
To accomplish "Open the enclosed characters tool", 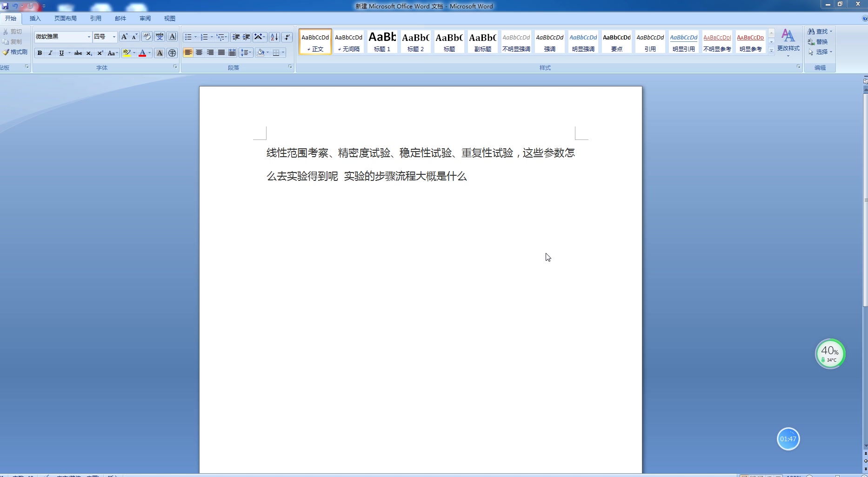I will point(172,53).
